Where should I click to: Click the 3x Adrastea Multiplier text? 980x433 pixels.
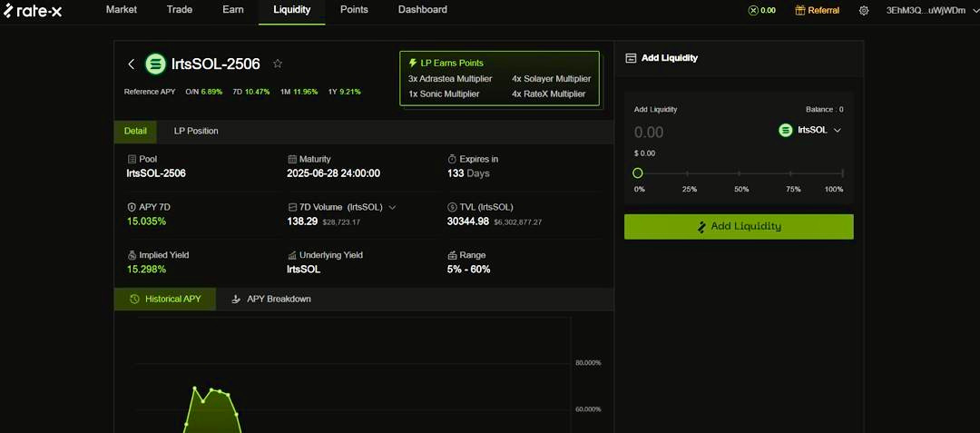(450, 79)
